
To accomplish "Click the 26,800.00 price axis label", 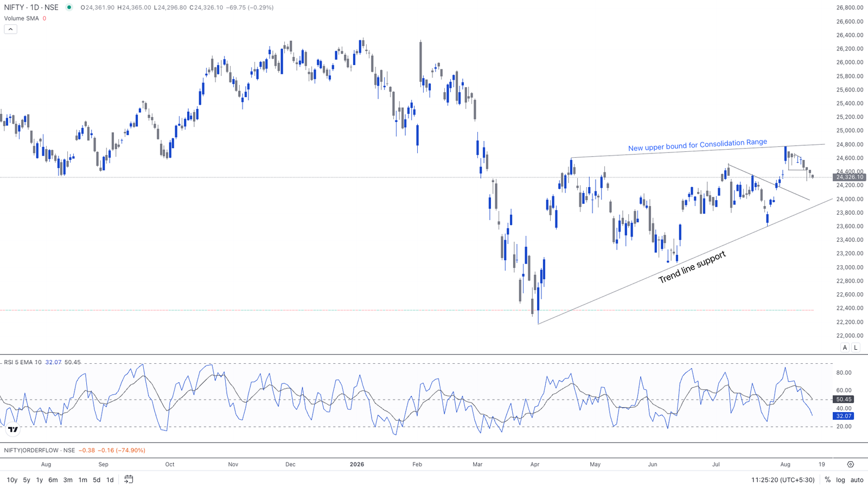I will tap(850, 8).
